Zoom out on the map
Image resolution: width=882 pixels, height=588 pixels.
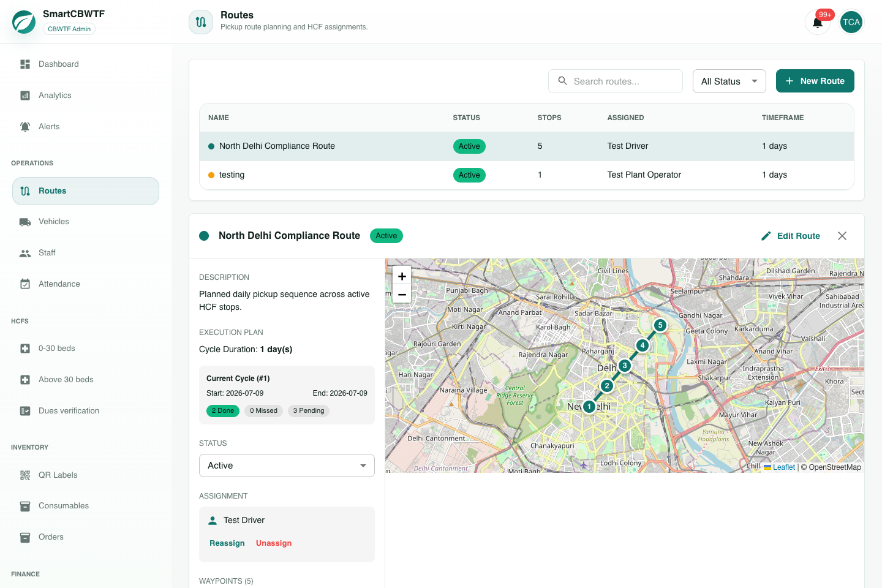[402, 295]
